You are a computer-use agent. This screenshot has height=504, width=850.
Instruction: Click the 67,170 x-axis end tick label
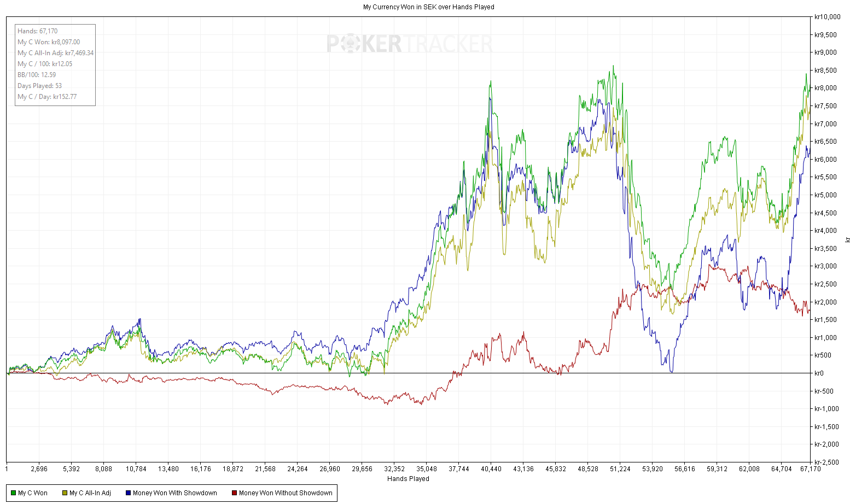click(810, 469)
